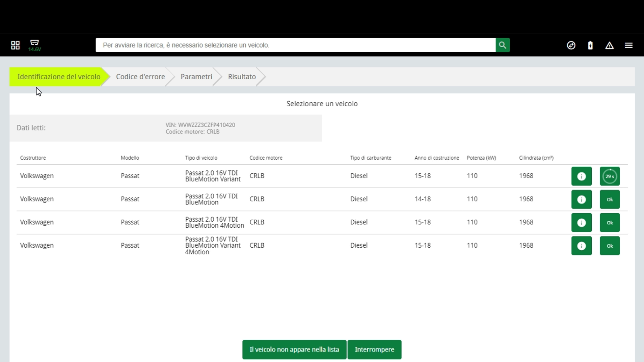Select Passat 2.0 16V TDI BlueMotion Variant text
Image resolution: width=644 pixels, height=362 pixels.
213,176
